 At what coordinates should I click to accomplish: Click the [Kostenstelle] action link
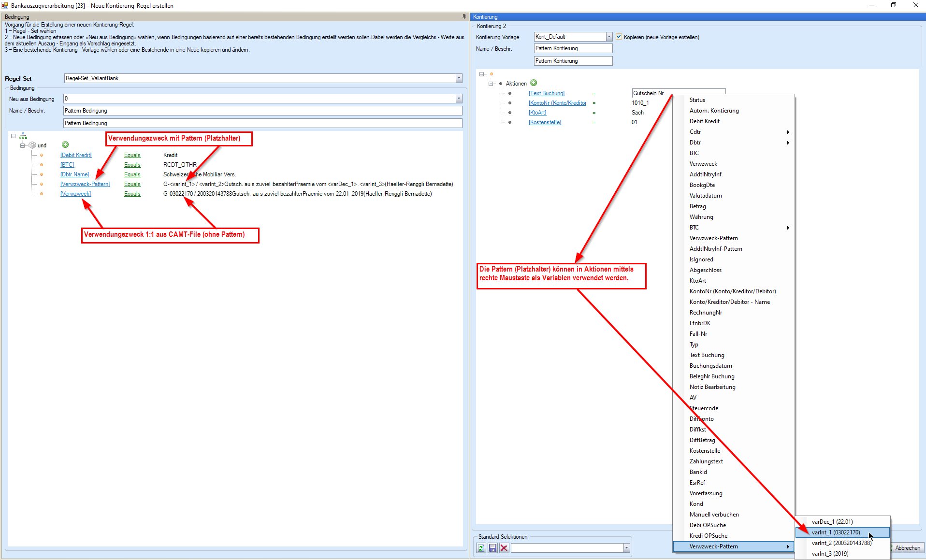coord(545,122)
